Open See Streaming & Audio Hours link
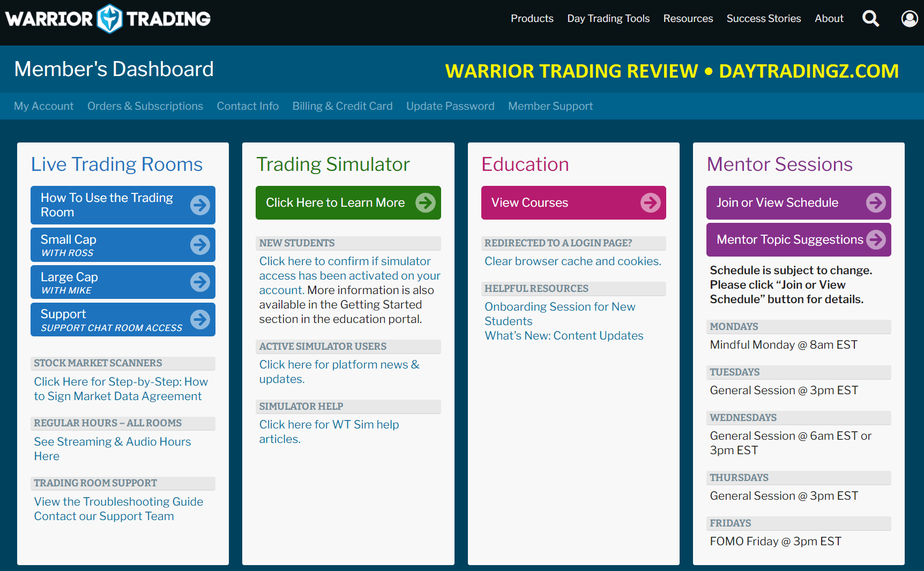 113,449
